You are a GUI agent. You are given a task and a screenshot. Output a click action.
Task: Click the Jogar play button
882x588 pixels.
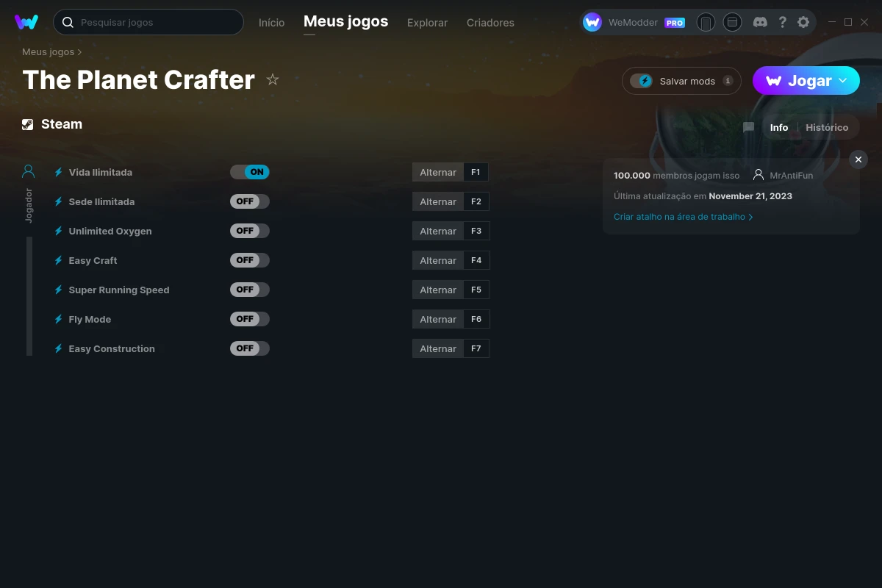point(806,81)
